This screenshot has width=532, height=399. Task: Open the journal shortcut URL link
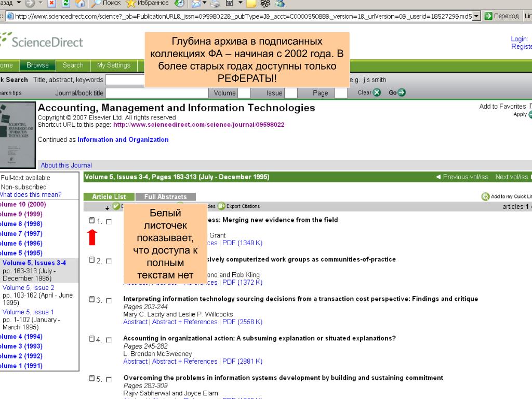pos(199,125)
